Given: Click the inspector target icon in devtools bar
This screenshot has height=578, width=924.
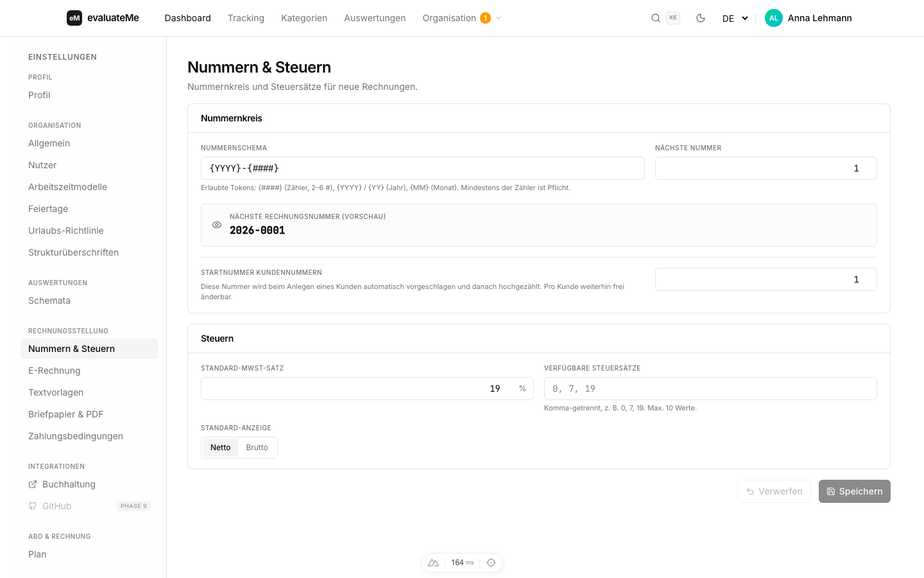Looking at the screenshot, I should 491,563.
